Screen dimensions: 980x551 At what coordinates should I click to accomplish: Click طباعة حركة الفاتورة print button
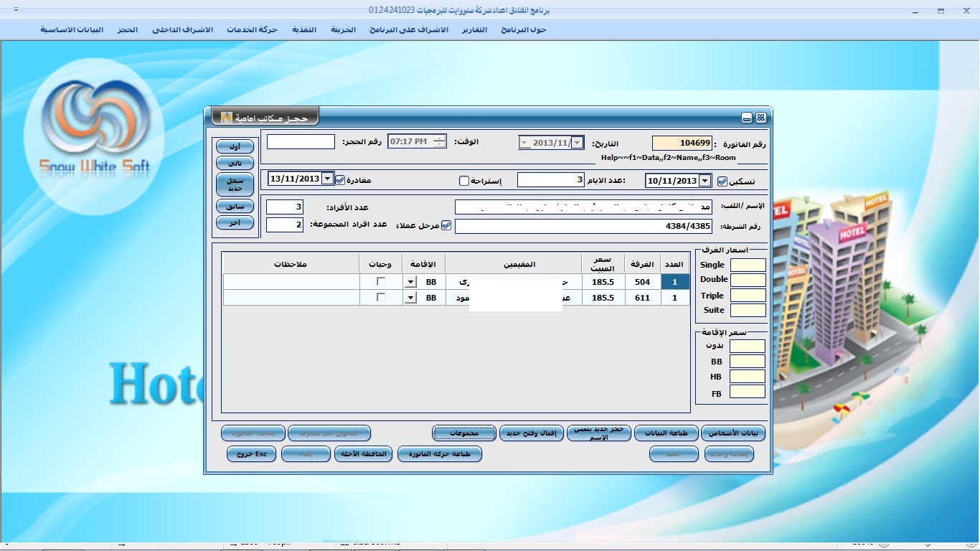[439, 454]
